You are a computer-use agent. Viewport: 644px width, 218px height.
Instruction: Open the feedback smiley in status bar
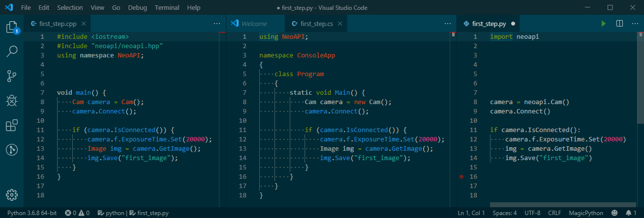click(x=614, y=213)
